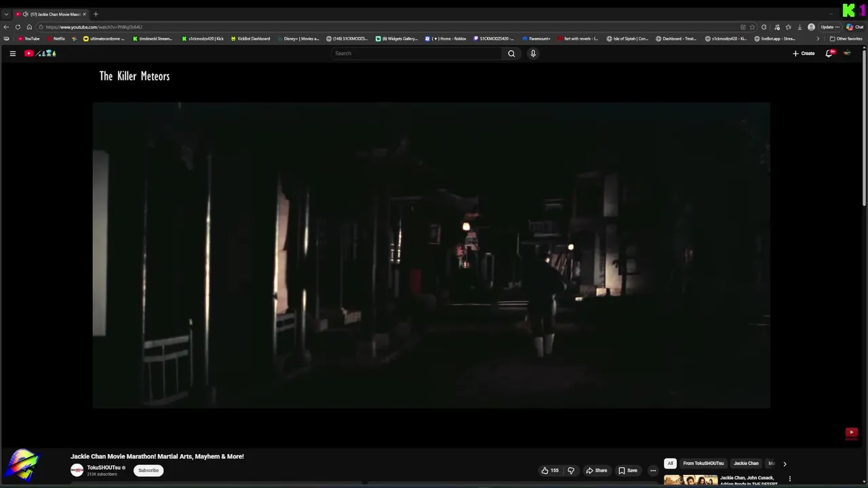Open the browser favorites hub icon
Image resolution: width=868 pixels, height=488 pixels.
coord(788,27)
